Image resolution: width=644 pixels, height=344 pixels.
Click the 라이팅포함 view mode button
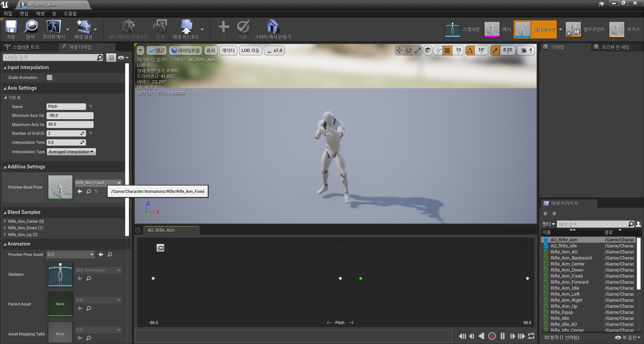[185, 50]
